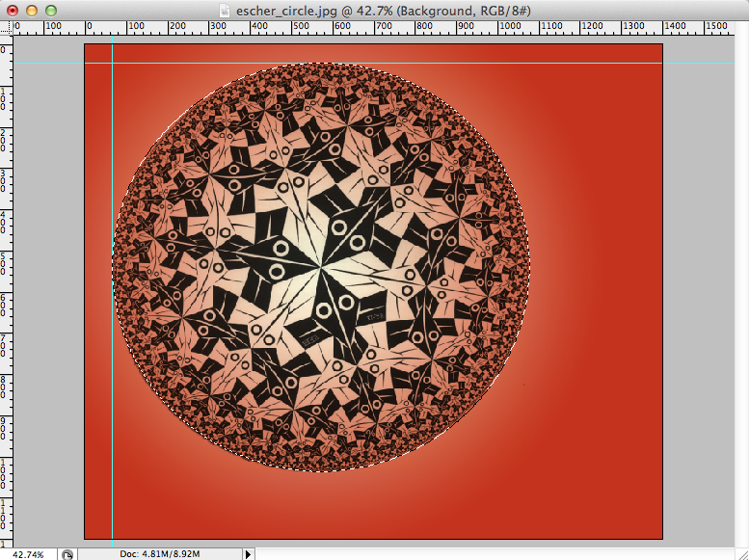Screen dimensions: 749x560
Task: Click the 1500 mark on horizontal ruler
Action: click(x=716, y=26)
